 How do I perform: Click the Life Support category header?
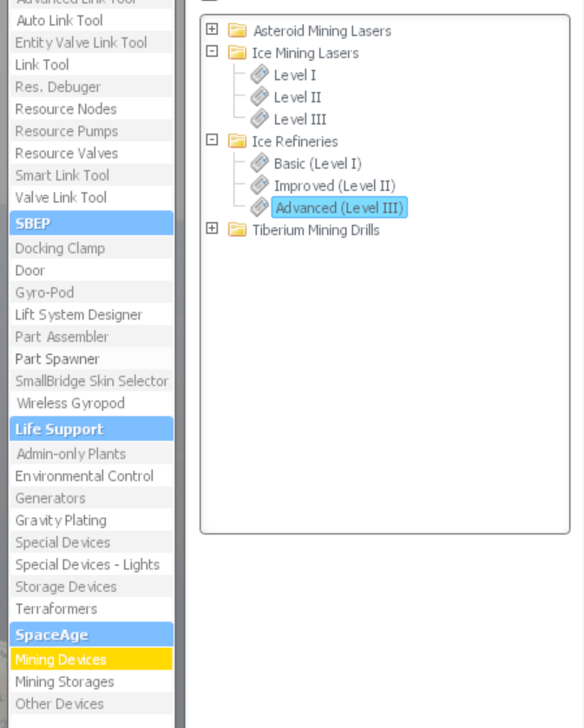coord(91,430)
